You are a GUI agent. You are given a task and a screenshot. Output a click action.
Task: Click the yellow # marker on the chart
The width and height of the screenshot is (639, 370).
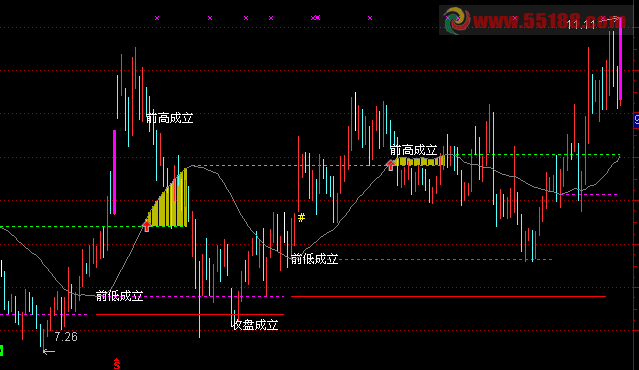coord(301,218)
